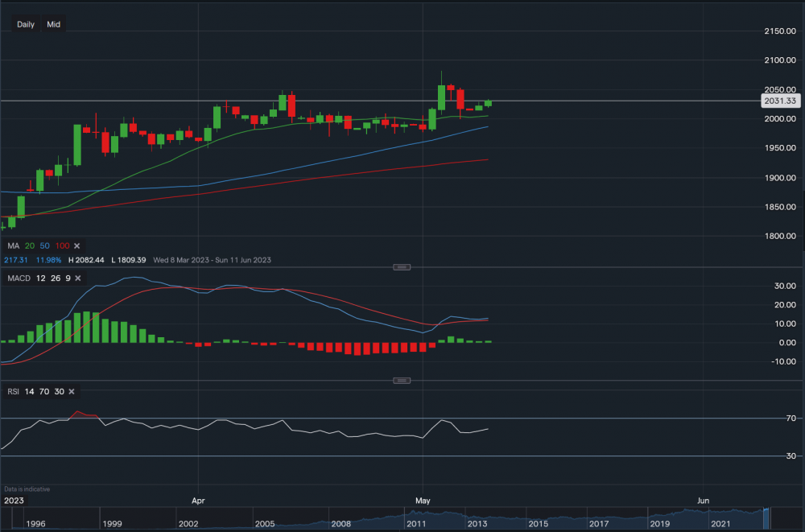The width and height of the screenshot is (805, 532).
Task: Click the tallest green candlestick in early May
Action: click(441, 96)
